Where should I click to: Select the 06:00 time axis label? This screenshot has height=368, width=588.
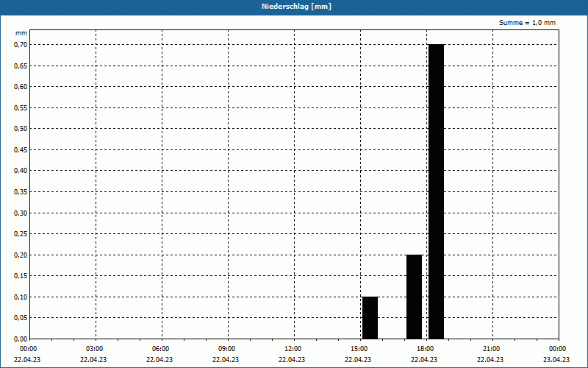161,349
